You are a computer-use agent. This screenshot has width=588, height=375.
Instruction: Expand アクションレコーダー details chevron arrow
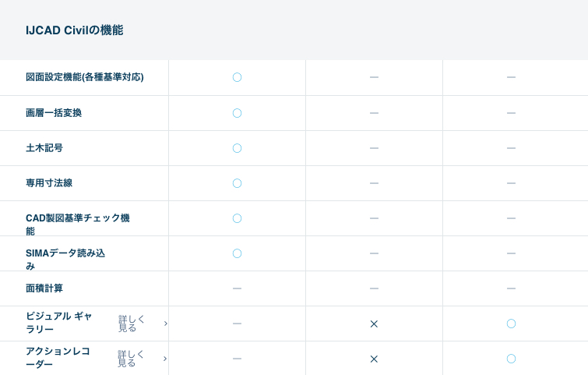click(x=165, y=359)
